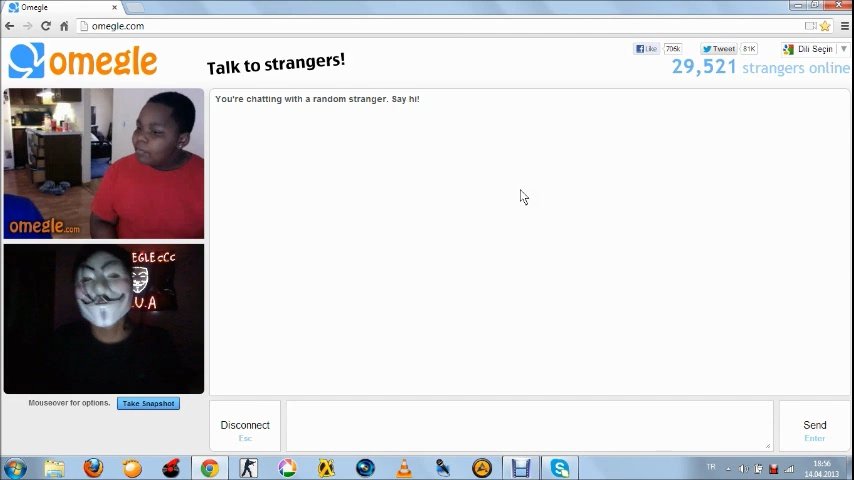The width and height of the screenshot is (854, 480).
Task: Switch to Chrome in the taskbar
Action: click(x=210, y=468)
